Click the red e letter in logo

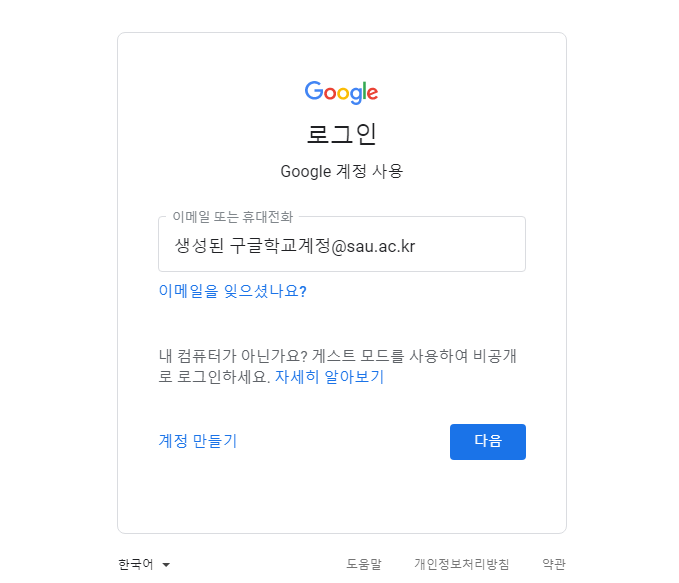373,93
